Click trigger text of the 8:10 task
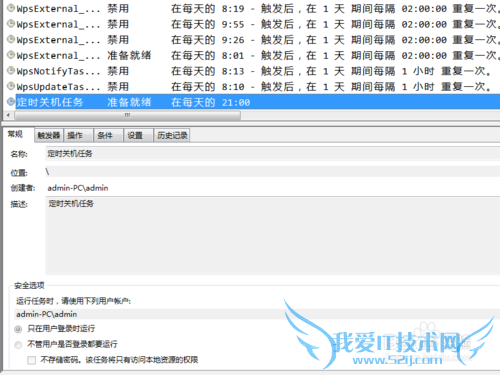Image resolution: width=500 pixels, height=375 pixels. tap(331, 87)
